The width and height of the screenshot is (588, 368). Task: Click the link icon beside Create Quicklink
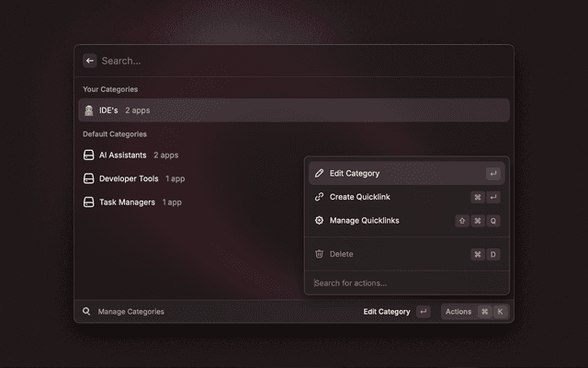point(319,197)
